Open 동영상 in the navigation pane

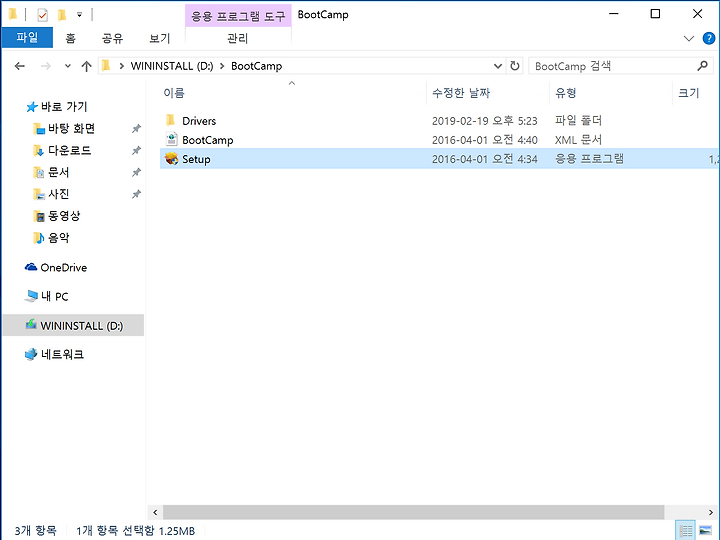(64, 216)
